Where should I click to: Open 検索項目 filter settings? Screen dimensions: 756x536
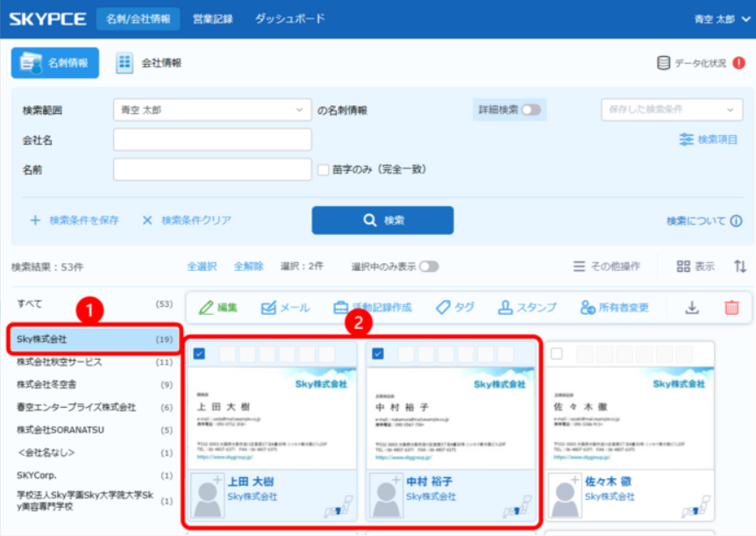point(709,139)
